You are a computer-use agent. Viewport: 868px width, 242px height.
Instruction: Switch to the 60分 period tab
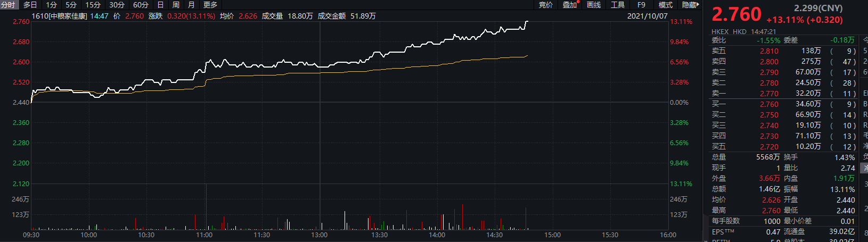pyautogui.click(x=141, y=5)
